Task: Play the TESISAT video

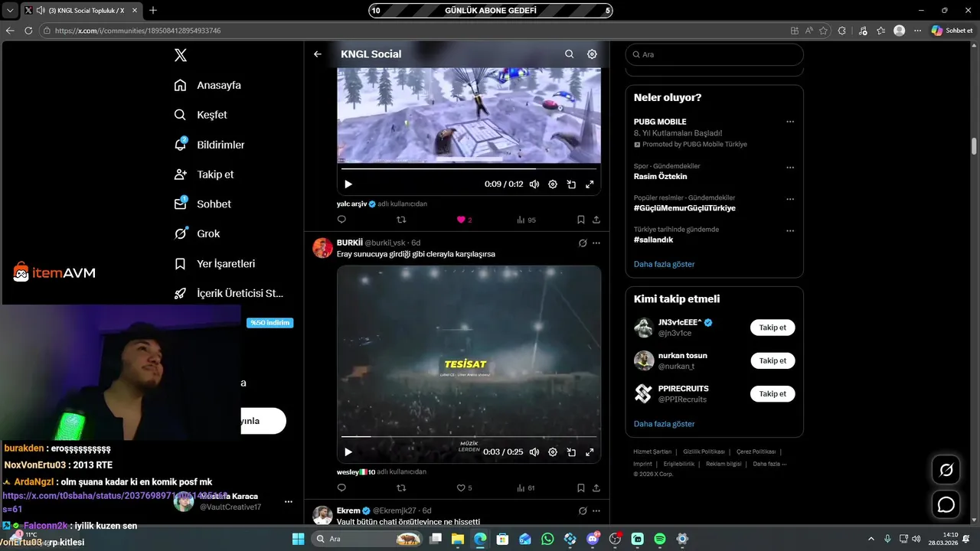Action: pos(348,452)
